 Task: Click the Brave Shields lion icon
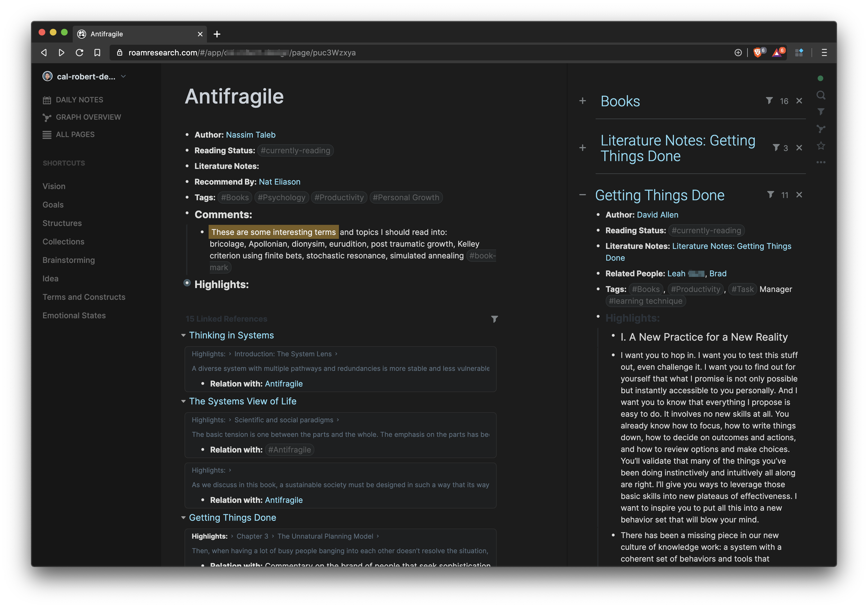tap(757, 53)
